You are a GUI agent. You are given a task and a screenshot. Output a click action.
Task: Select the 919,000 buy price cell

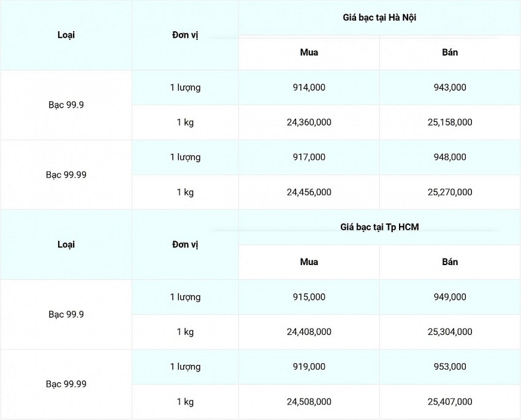[x=309, y=367]
